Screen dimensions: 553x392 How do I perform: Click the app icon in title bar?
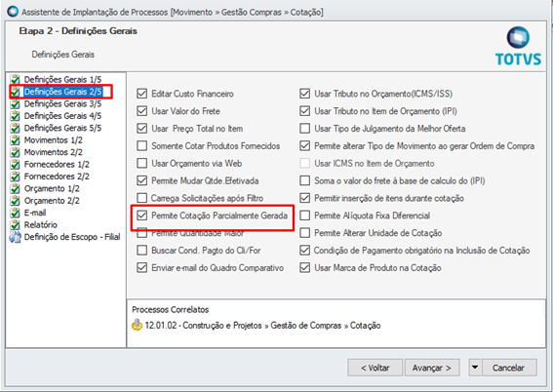pyautogui.click(x=13, y=12)
